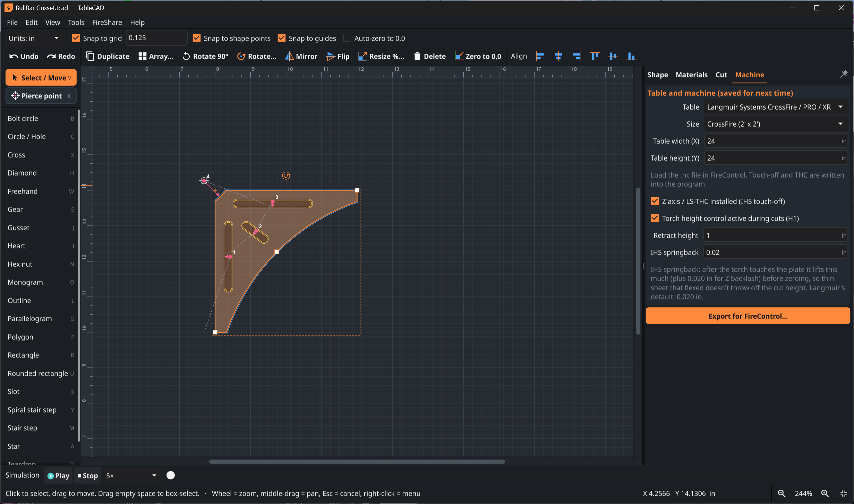854x504 pixels.
Task: Toggle Snap to shape points checkbox
Action: (x=197, y=38)
